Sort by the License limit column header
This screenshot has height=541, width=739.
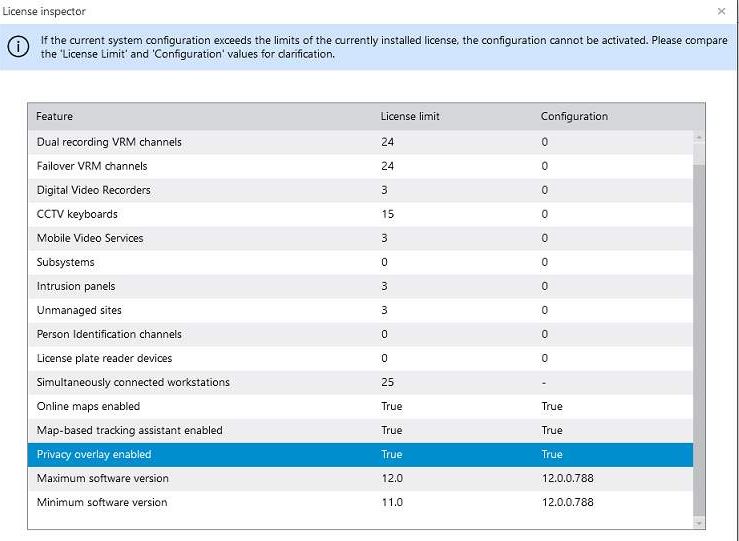pos(410,116)
